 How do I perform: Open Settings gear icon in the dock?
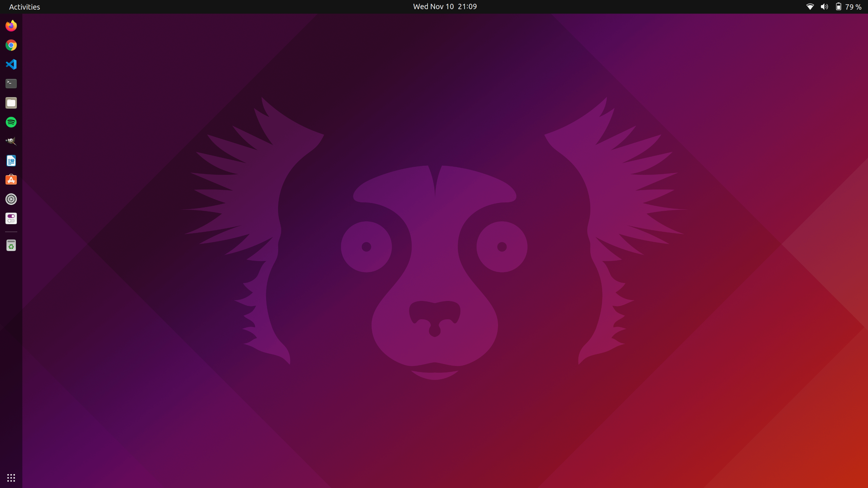coord(11,199)
